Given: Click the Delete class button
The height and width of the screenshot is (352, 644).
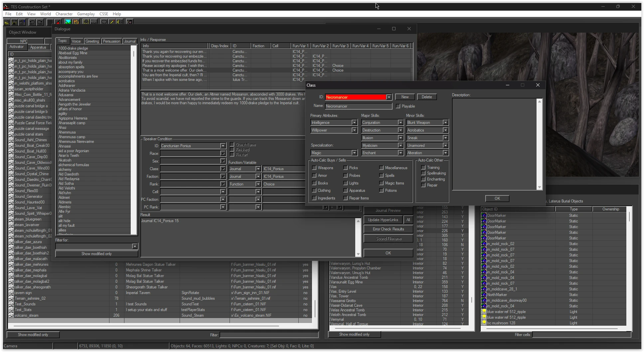Looking at the screenshot, I should pos(427,97).
